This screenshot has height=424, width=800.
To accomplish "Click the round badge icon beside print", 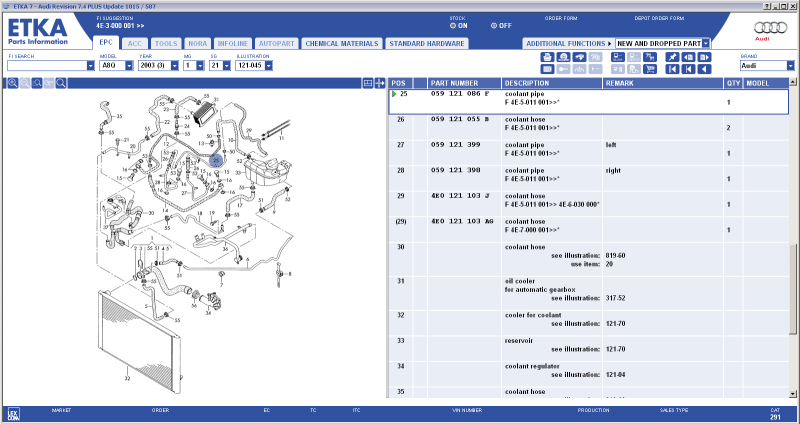I will (x=563, y=57).
